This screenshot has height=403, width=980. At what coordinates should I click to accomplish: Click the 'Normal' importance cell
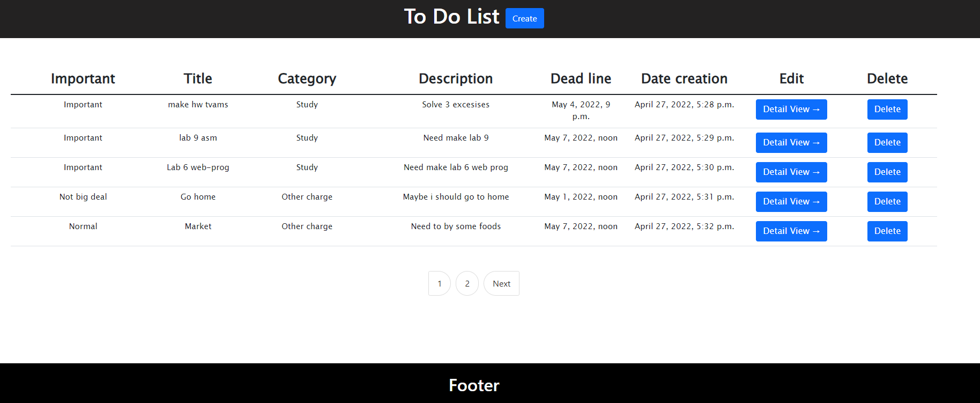click(83, 226)
